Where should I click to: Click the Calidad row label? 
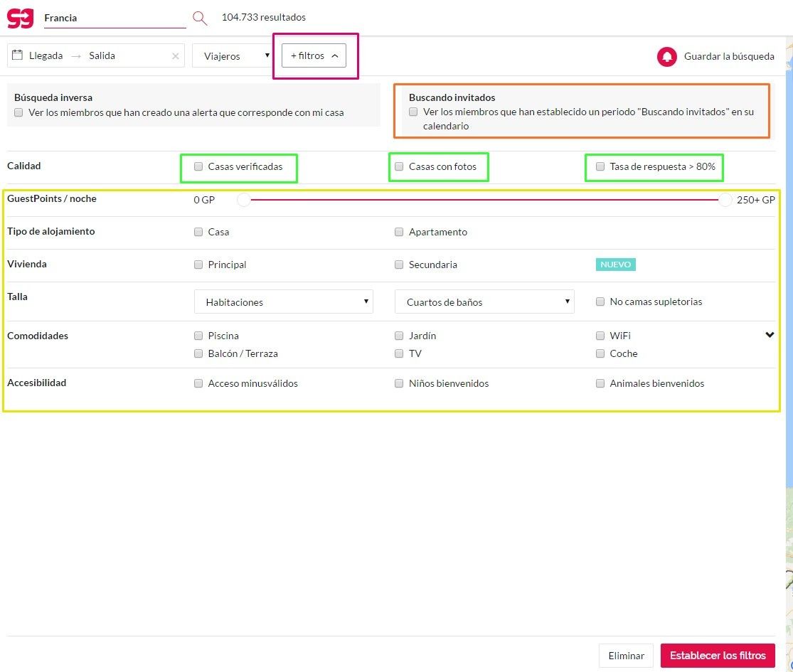click(23, 166)
